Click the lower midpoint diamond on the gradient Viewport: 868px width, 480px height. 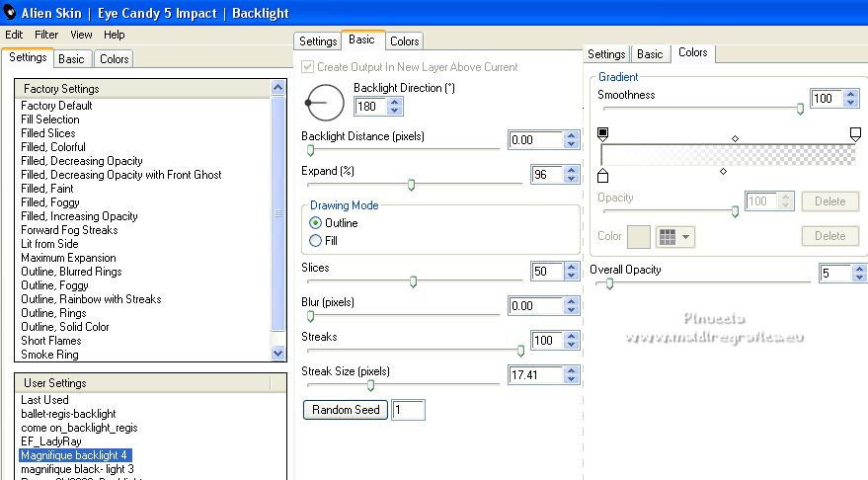pos(723,172)
